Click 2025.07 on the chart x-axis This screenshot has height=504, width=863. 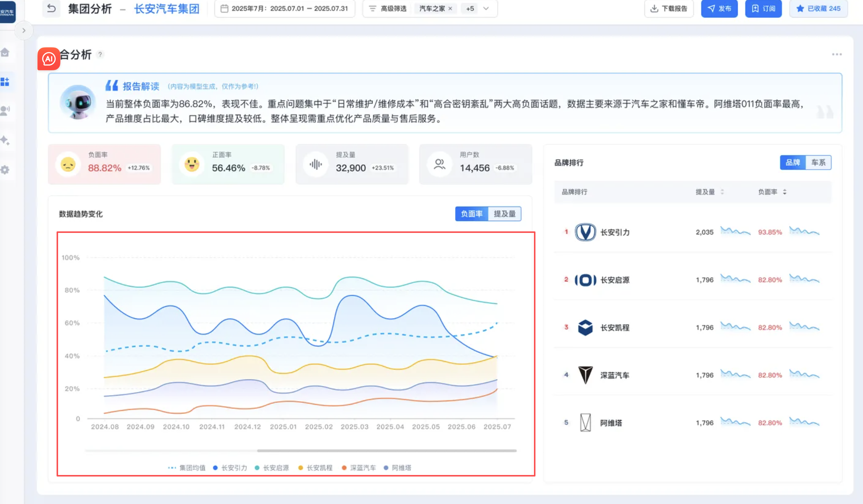pyautogui.click(x=497, y=427)
